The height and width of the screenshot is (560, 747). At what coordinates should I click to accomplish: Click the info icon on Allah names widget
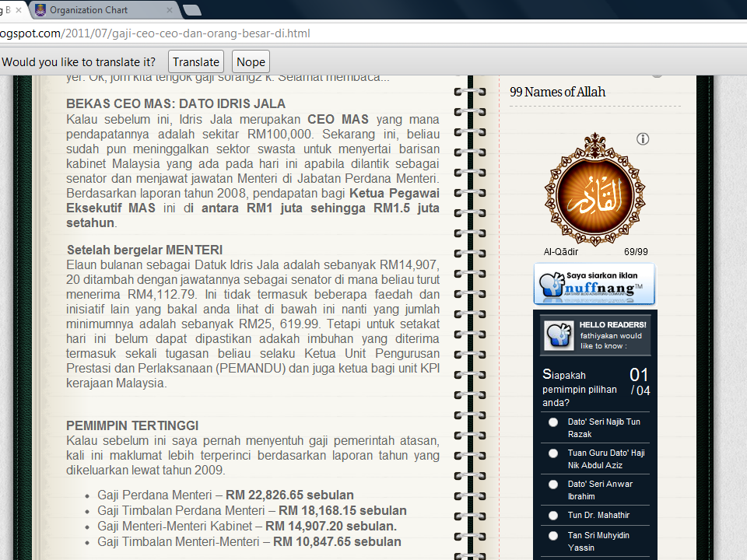pos(643,139)
